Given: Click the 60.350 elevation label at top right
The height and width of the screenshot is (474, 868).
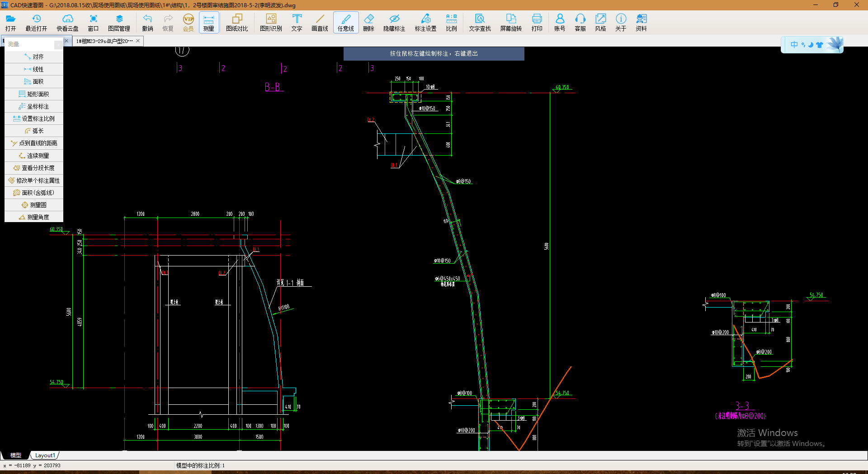Looking at the screenshot, I should (562, 87).
